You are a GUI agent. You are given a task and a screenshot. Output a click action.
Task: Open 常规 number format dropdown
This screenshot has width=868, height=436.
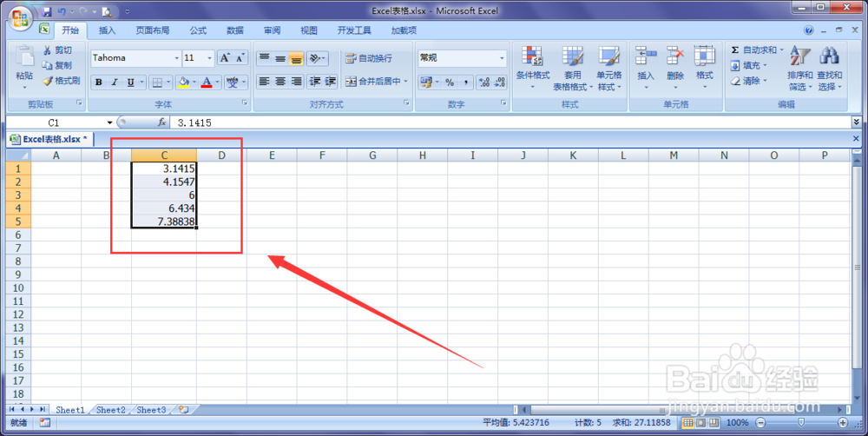pos(502,57)
